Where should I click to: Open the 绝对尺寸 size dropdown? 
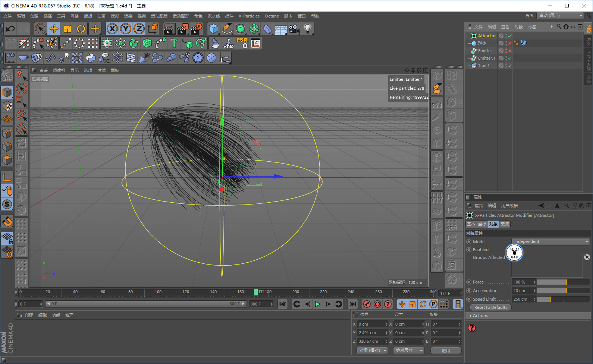pyautogui.click(x=409, y=351)
